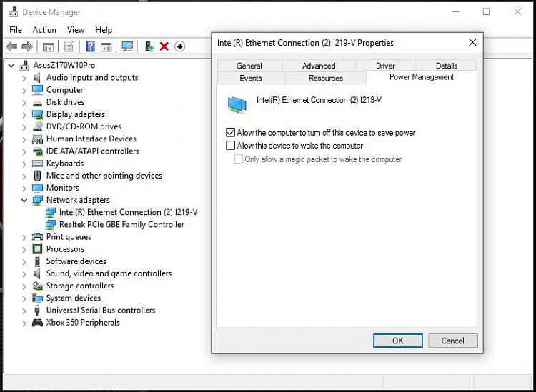The height and width of the screenshot is (392, 536).
Task: Click the Back arrow in Device Manager toolbar
Action: click(11, 46)
